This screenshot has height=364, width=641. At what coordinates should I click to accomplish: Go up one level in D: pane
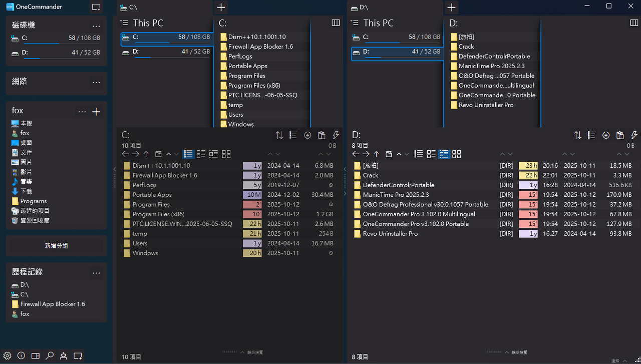point(377,154)
